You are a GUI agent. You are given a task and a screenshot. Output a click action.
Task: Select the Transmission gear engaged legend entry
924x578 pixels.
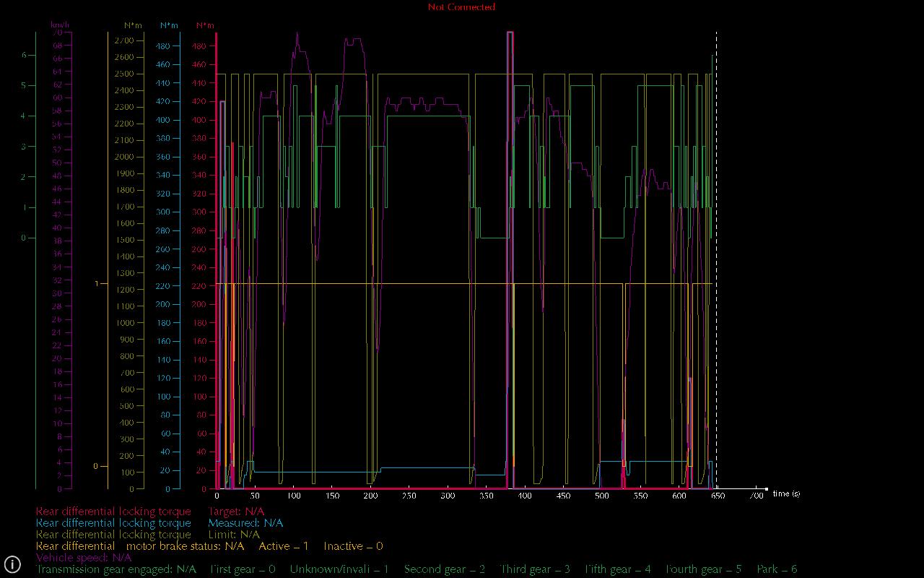[115, 569]
